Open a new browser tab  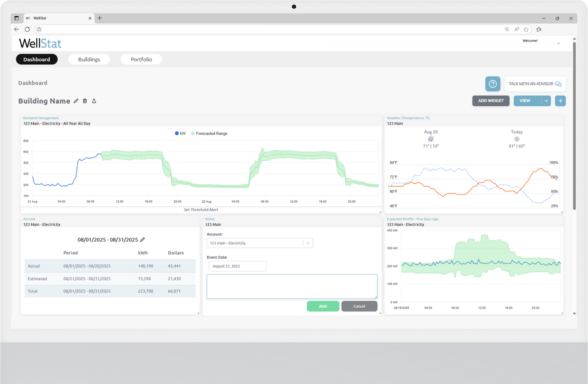(100, 18)
